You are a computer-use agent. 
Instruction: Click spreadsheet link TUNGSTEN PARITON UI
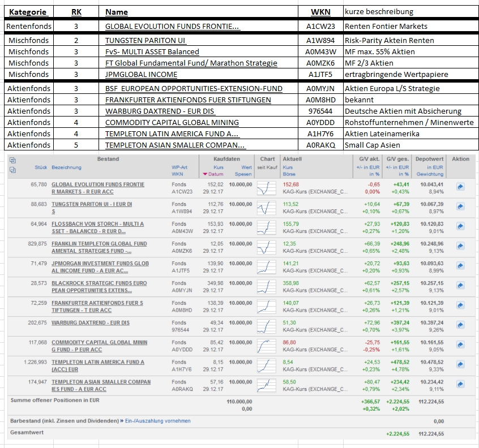click(146, 41)
